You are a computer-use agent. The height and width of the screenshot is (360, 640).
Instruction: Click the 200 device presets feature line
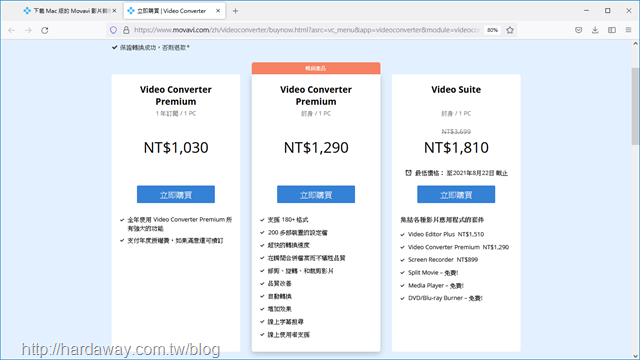tap(298, 233)
